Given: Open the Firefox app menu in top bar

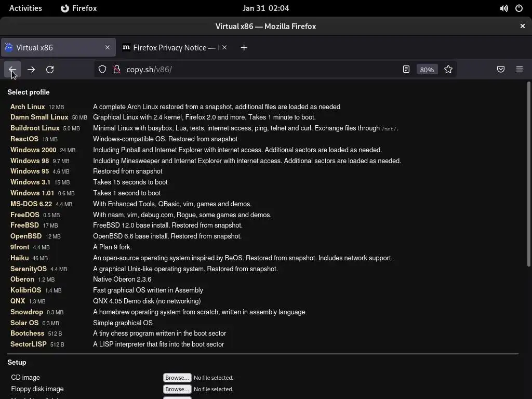Looking at the screenshot, I should pos(79,8).
